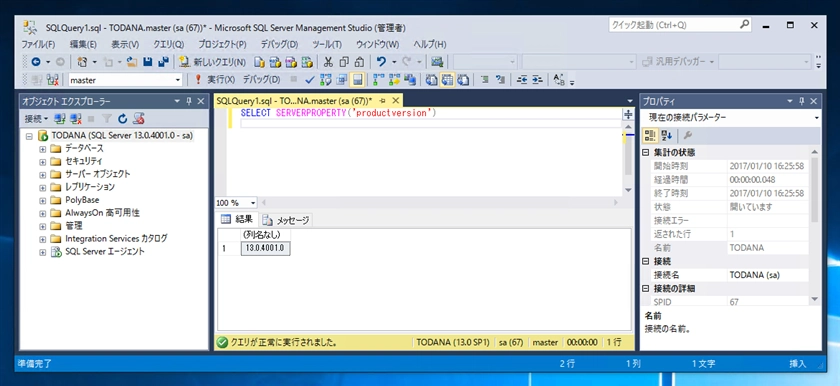Close the SQLQuery1.sql tab
The image size is (840, 386).
coord(395,101)
